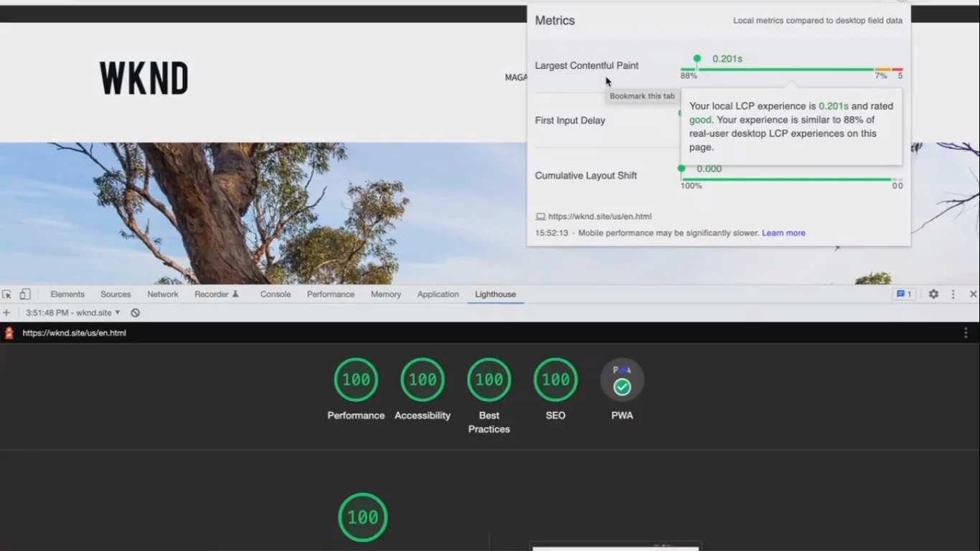
Task: Click the PWA badge
Action: pyautogui.click(x=622, y=380)
